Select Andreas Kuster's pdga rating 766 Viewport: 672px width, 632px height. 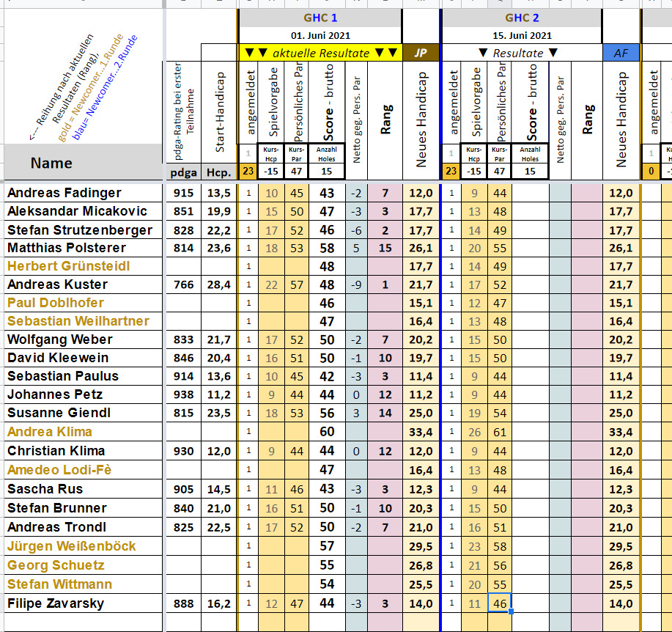pyautogui.click(x=183, y=284)
